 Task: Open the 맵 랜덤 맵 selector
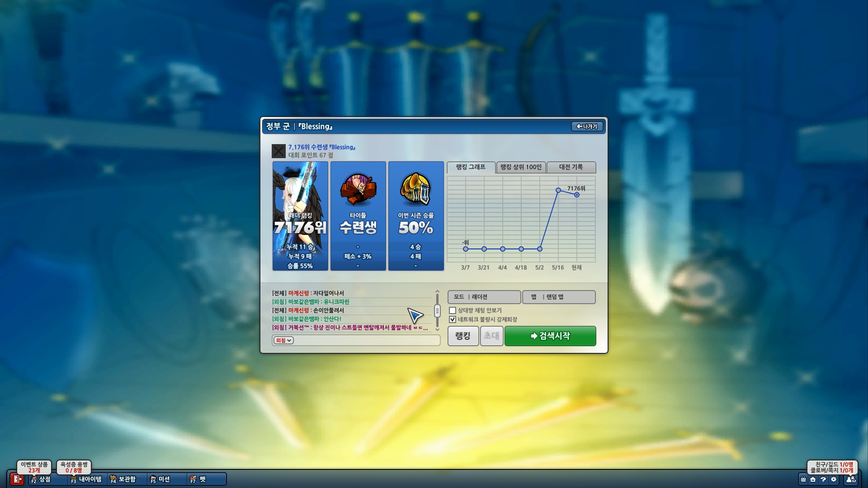coord(559,297)
